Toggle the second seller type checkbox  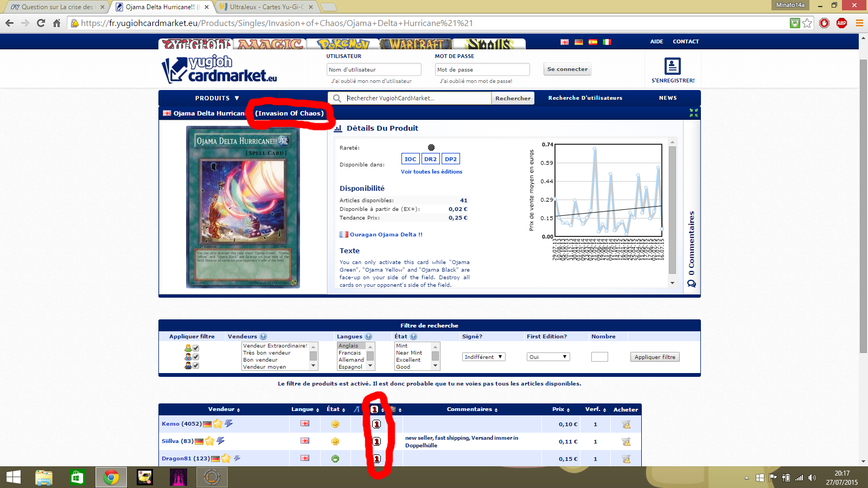tap(196, 357)
